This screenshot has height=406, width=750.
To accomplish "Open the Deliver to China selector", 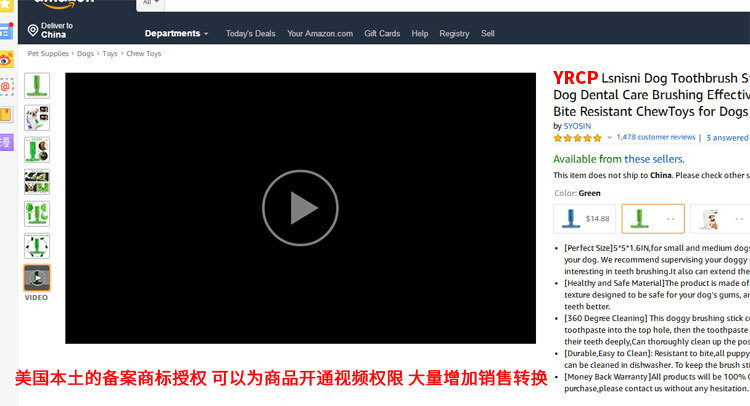I will point(50,30).
